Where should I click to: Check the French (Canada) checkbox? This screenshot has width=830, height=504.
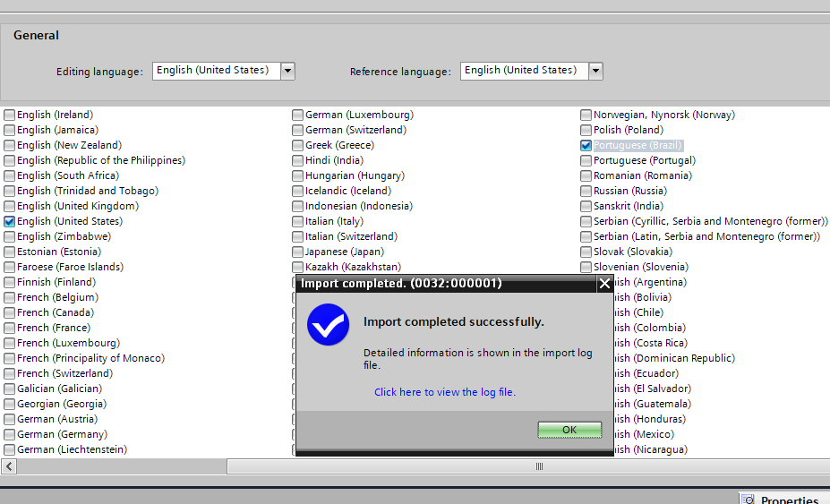9,313
